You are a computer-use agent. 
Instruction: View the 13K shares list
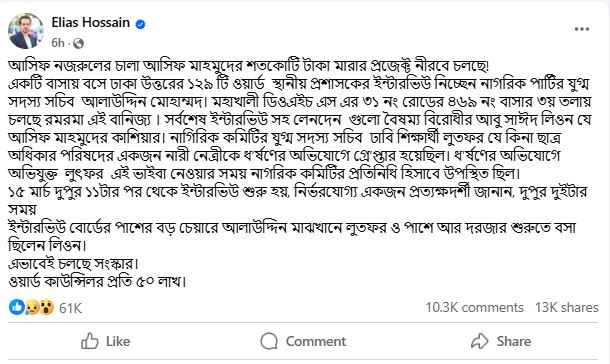(x=566, y=308)
